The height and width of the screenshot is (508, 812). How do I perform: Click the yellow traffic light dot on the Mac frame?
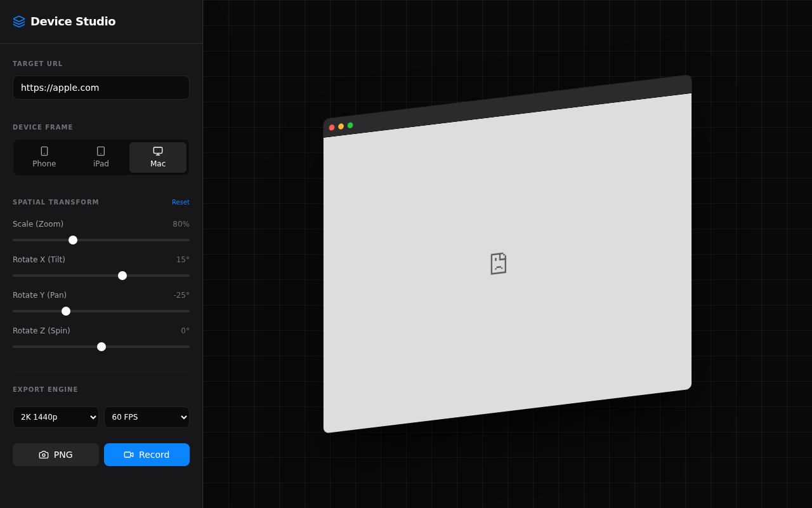coord(341,126)
